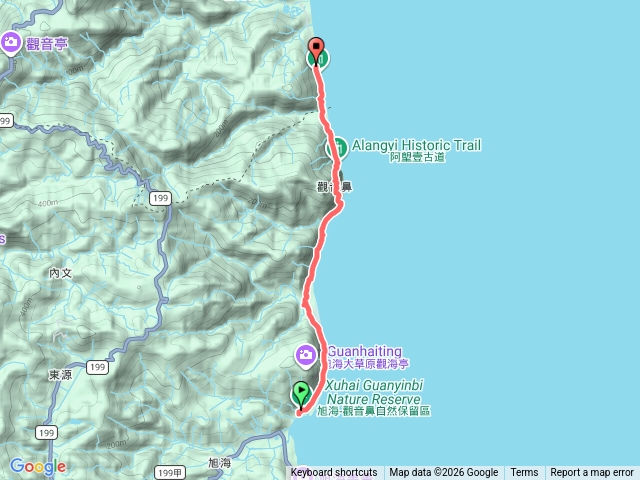Click the central 199 highway shield

160,198
